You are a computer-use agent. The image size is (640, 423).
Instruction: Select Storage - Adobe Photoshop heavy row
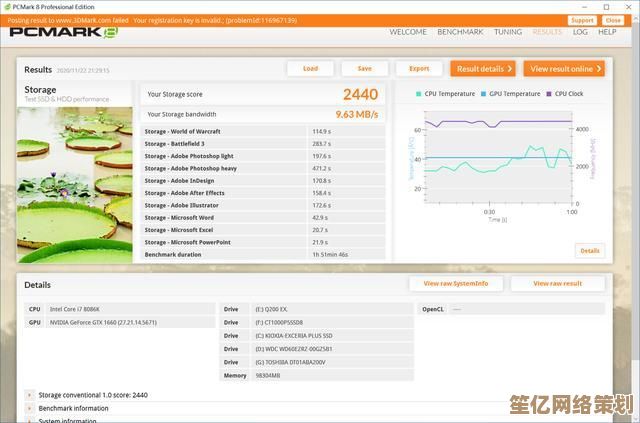(x=263, y=168)
